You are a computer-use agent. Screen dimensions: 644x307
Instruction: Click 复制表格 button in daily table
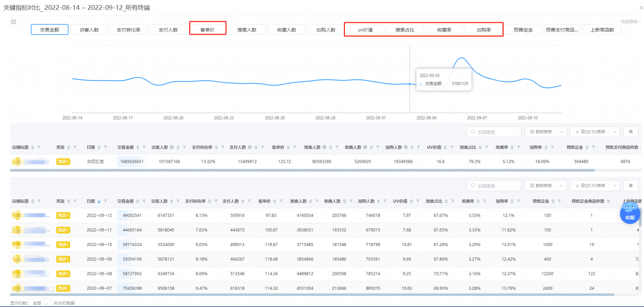point(541,186)
